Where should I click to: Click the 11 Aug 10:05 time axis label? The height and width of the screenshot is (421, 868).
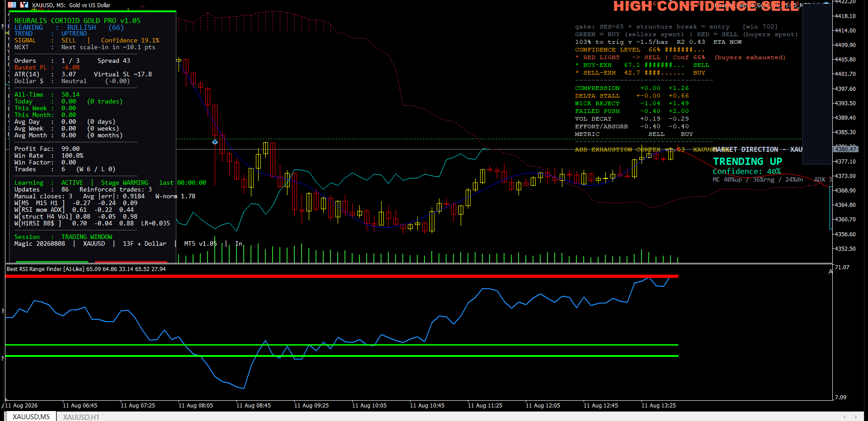coord(369,406)
